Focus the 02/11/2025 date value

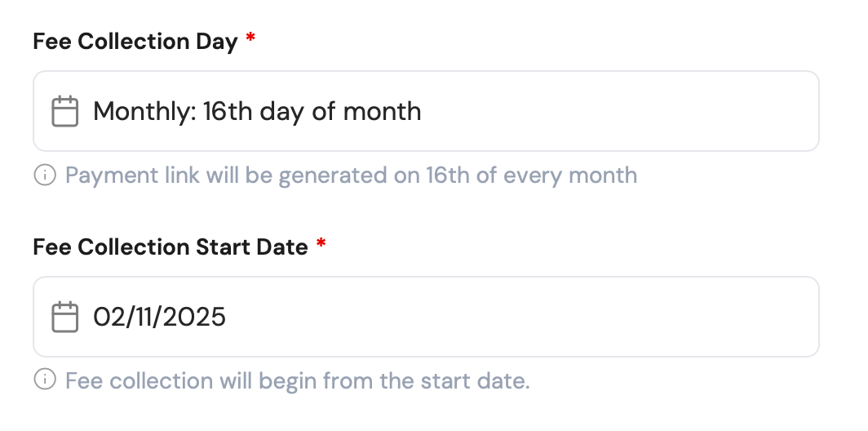[x=159, y=317]
